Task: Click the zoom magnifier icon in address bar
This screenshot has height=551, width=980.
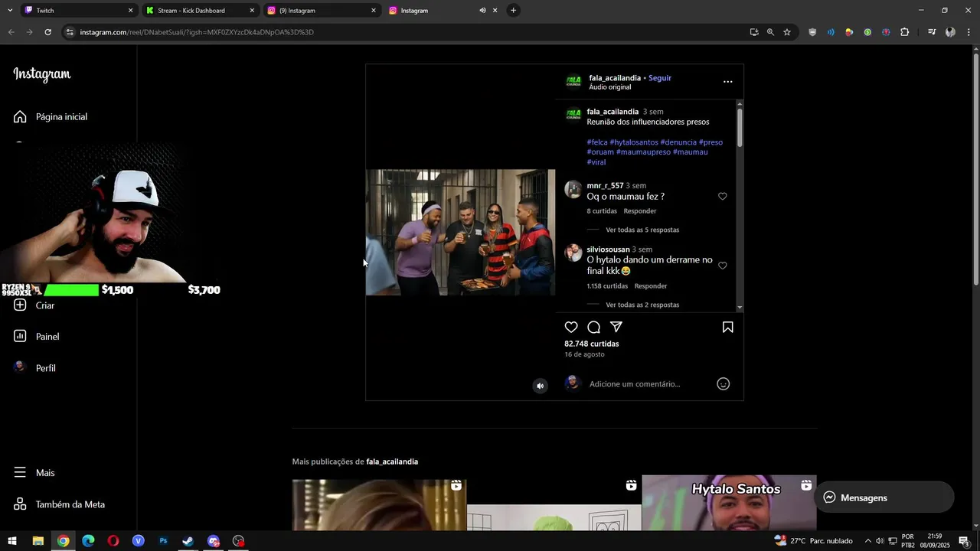Action: (x=770, y=32)
